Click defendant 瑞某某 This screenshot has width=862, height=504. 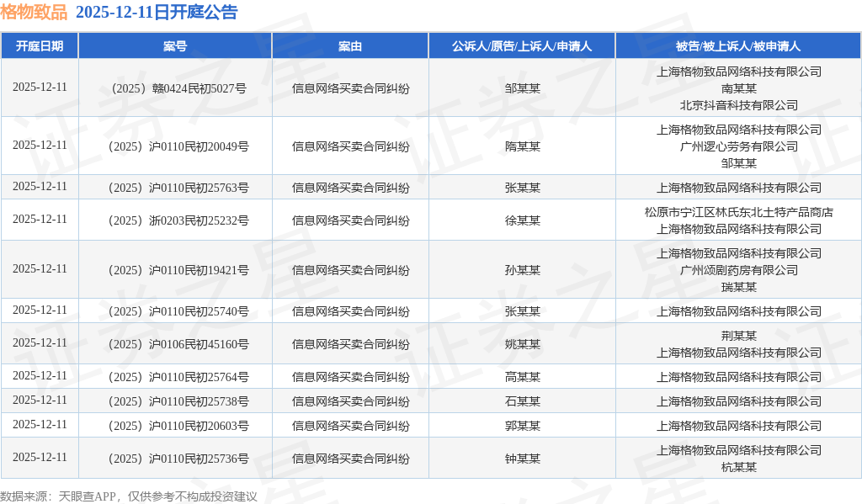pyautogui.click(x=739, y=287)
